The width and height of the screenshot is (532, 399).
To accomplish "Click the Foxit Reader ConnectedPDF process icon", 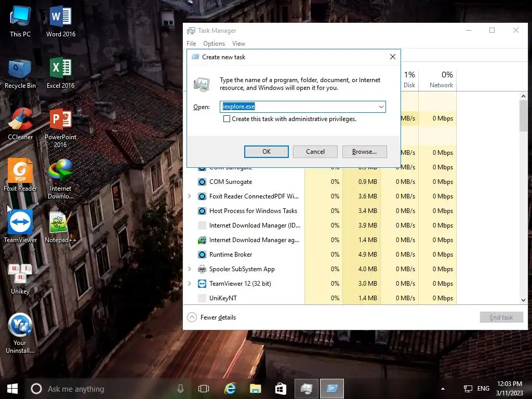I will 202,196.
